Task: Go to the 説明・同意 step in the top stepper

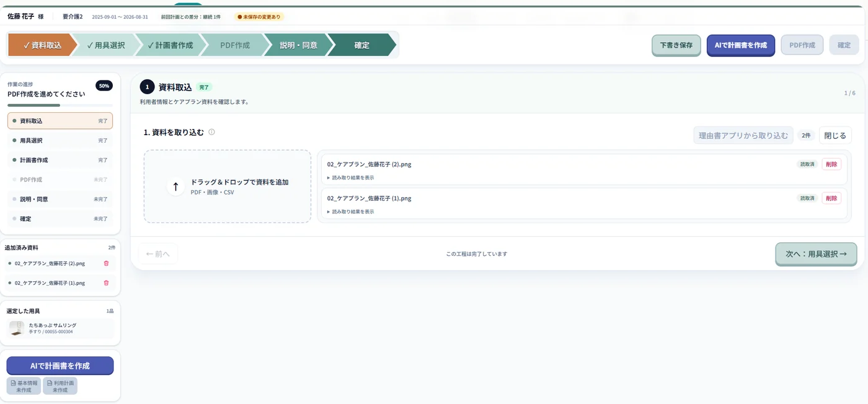Action: (298, 45)
